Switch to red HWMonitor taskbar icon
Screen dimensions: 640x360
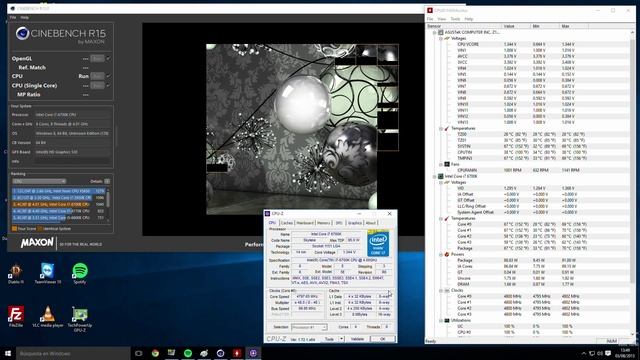pos(237,353)
